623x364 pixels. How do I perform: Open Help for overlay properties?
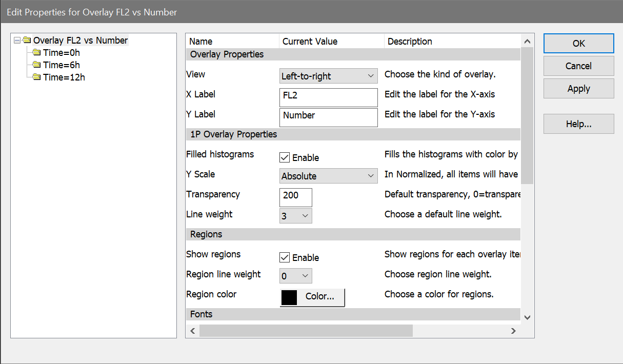(578, 124)
